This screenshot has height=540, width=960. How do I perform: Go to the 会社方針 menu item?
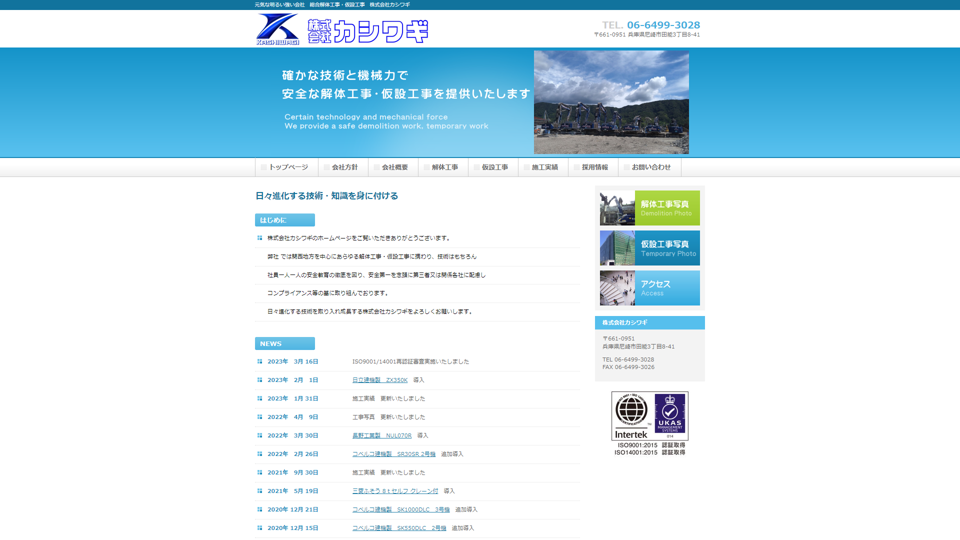(x=343, y=167)
